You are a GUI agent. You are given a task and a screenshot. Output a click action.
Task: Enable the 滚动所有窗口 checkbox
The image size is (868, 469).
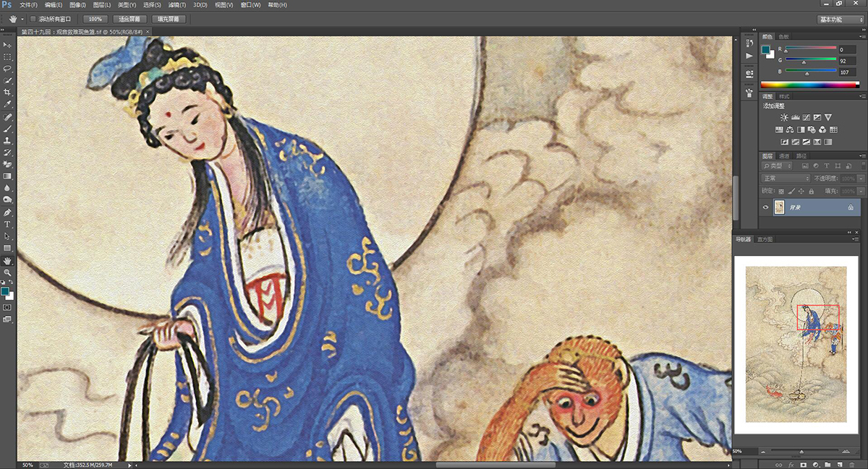pyautogui.click(x=33, y=19)
